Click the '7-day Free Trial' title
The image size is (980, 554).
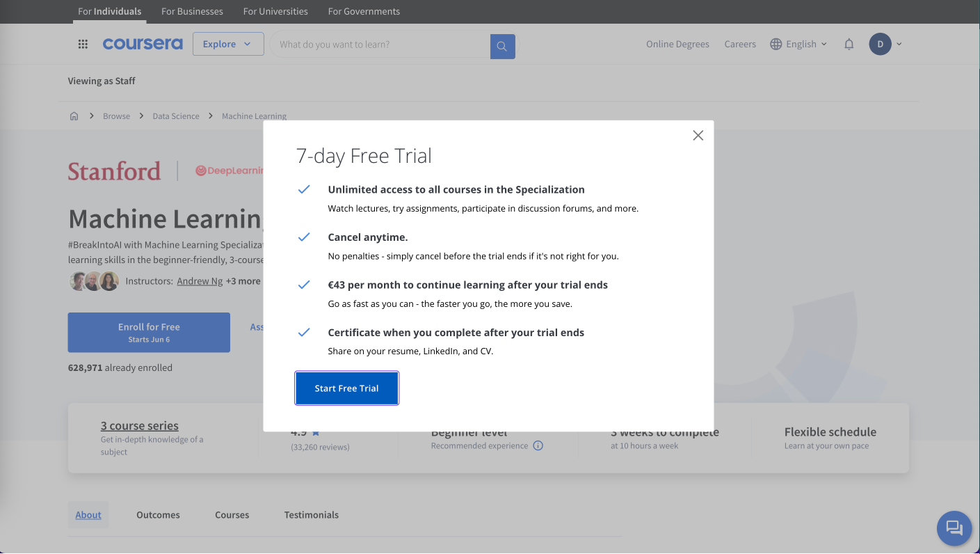[364, 156]
